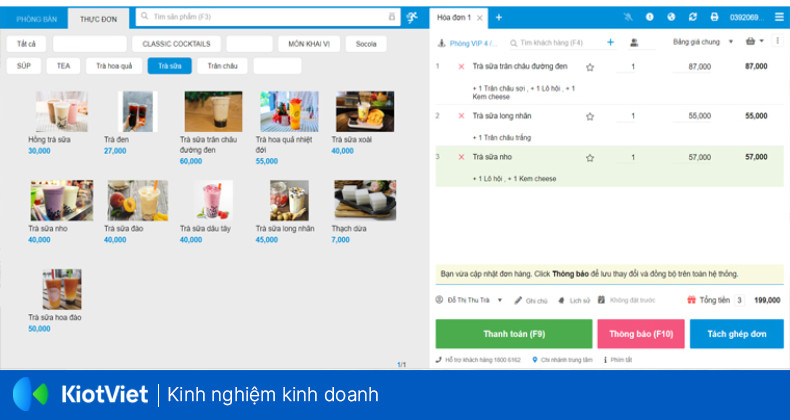Click the guest count person icon
Image resolution: width=790 pixels, height=420 pixels.
tap(634, 43)
